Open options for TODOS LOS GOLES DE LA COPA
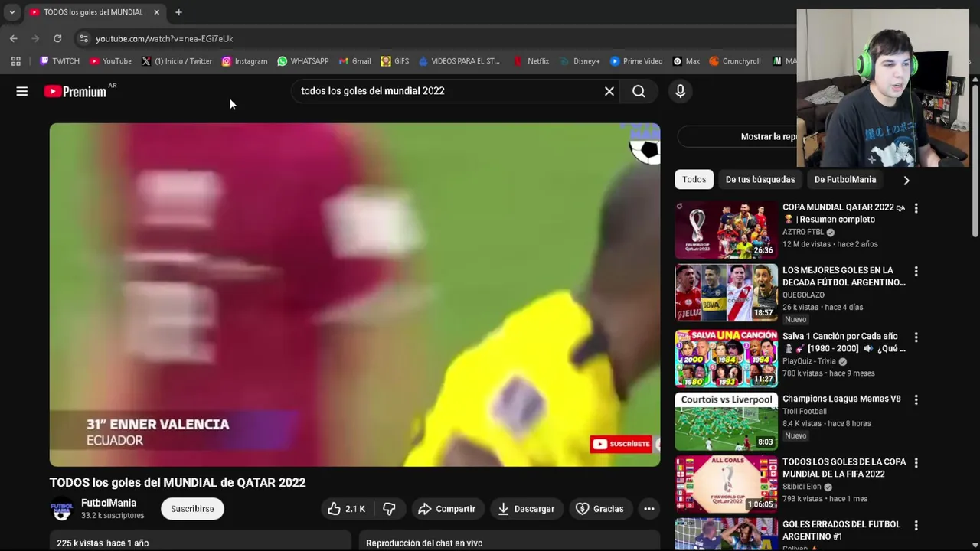The width and height of the screenshot is (980, 551). pos(916,462)
